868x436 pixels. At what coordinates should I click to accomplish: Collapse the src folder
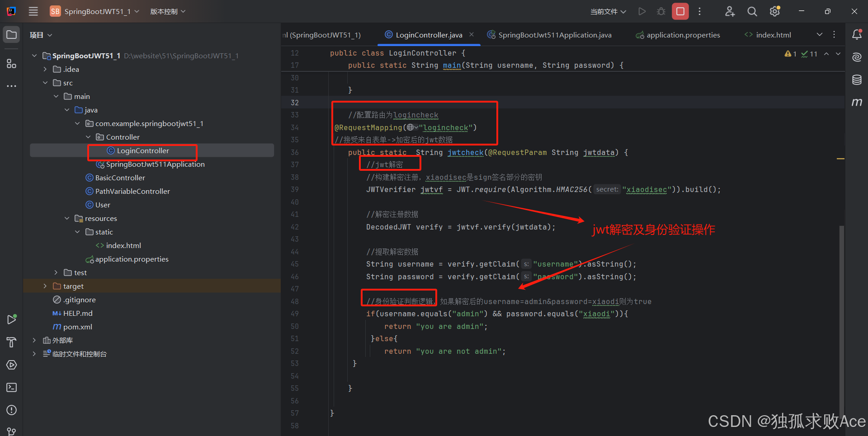45,83
